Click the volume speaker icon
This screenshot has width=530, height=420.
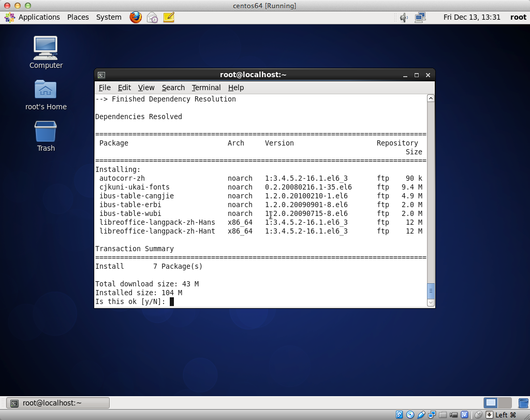click(x=404, y=18)
